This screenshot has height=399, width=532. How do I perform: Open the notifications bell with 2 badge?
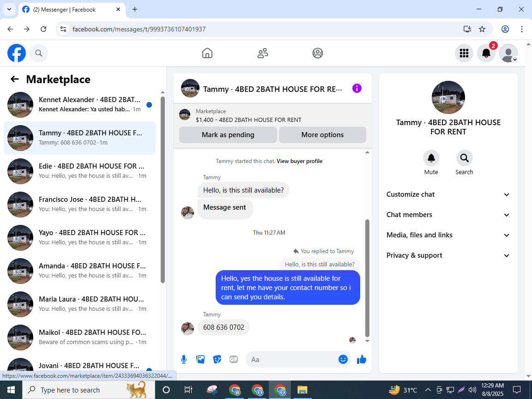pos(486,53)
